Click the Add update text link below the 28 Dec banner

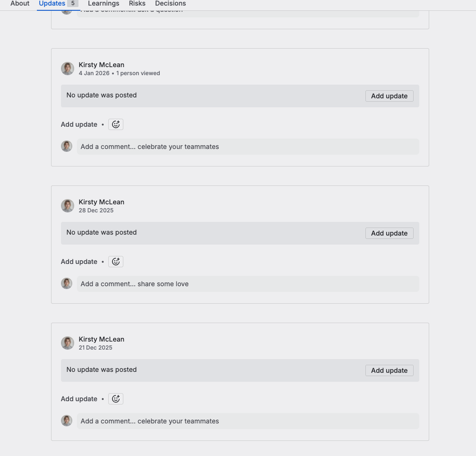tap(79, 261)
